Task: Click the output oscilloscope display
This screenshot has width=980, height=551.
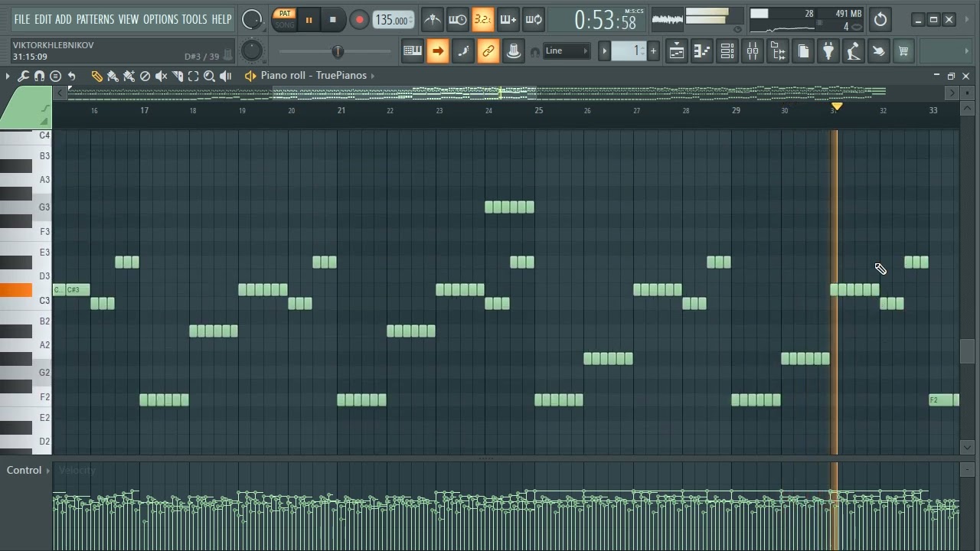Action: click(667, 20)
